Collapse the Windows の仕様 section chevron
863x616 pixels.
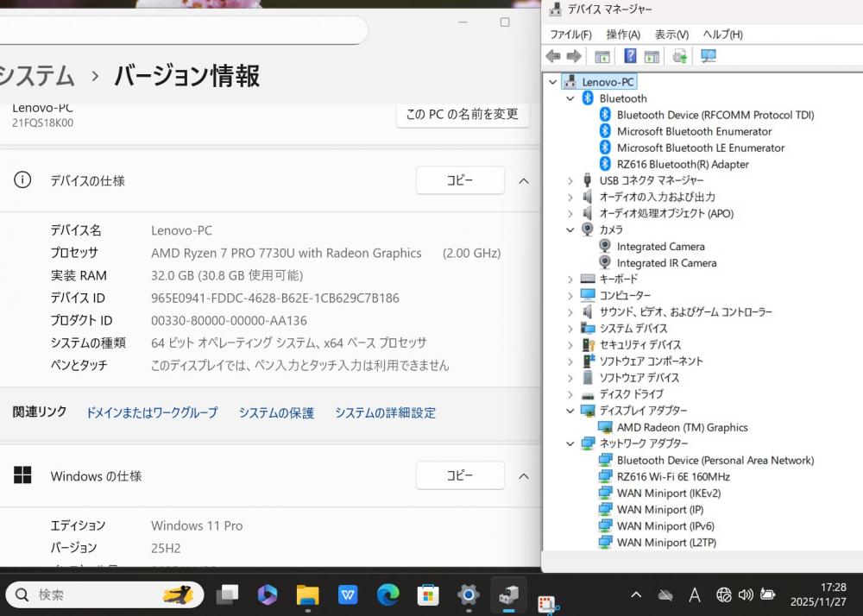coord(523,476)
